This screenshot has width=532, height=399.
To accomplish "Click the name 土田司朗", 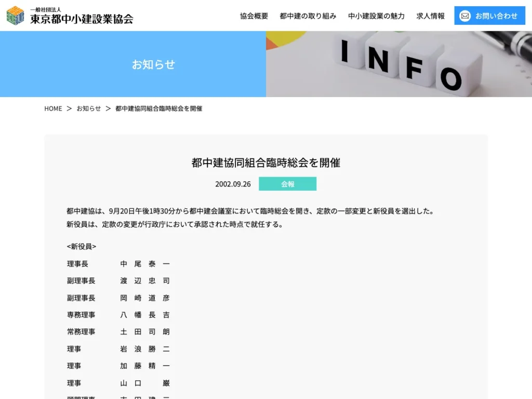I will click(145, 332).
